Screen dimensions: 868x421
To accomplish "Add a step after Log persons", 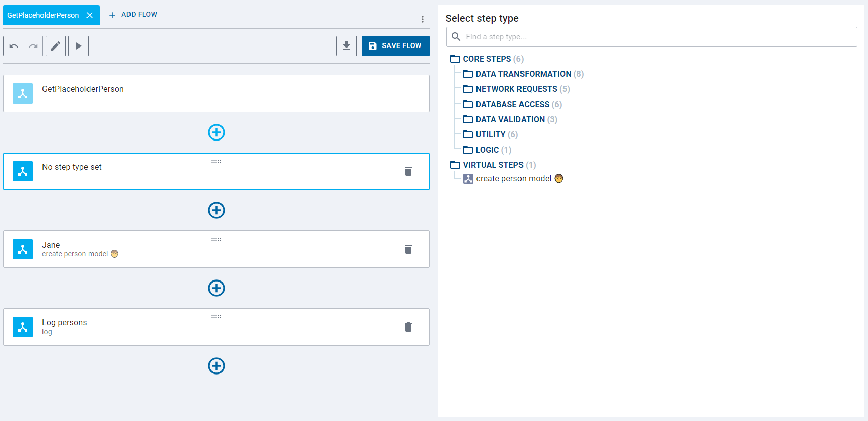I will [x=216, y=366].
